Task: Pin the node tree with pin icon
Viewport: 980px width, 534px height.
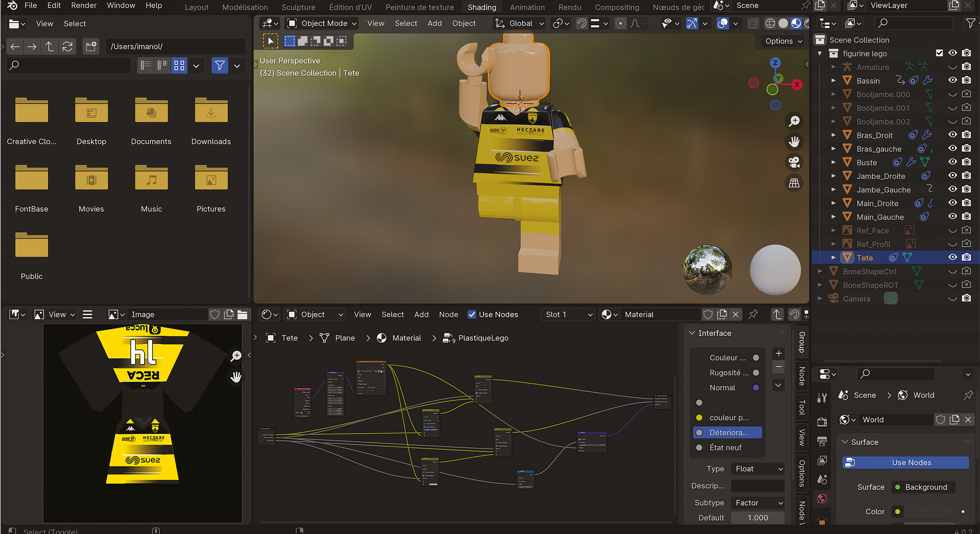Action: tap(753, 315)
